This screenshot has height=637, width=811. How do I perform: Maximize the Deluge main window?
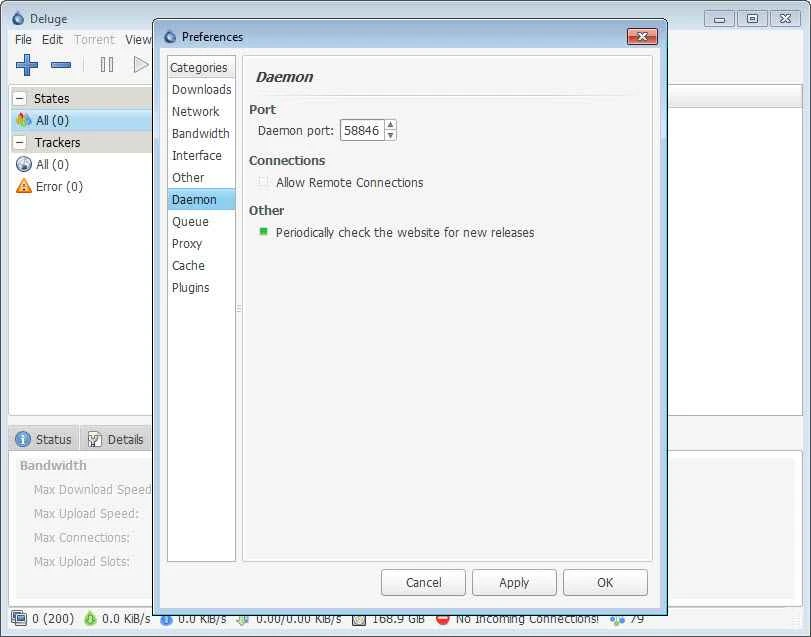tap(752, 19)
